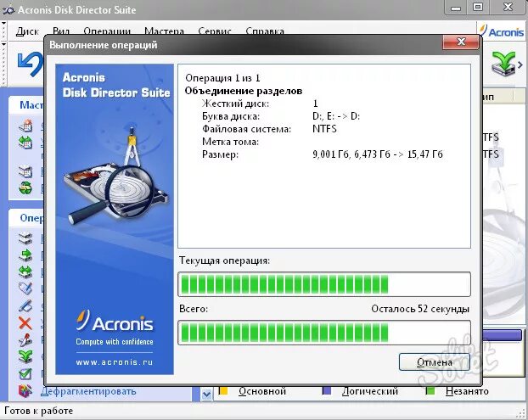Open the Сервис menu
Viewport: 528px width, 420px height.
(215, 31)
